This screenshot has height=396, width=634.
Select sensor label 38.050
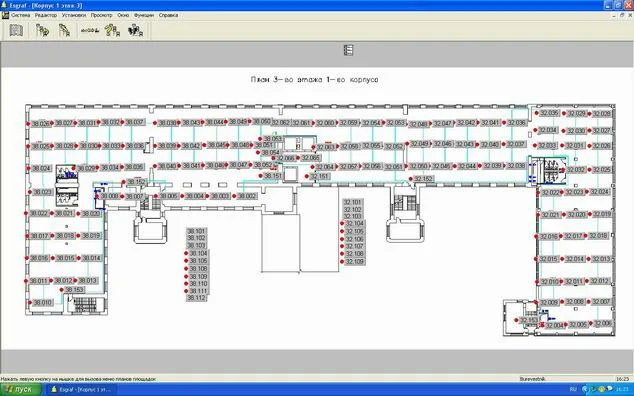[x=262, y=121]
